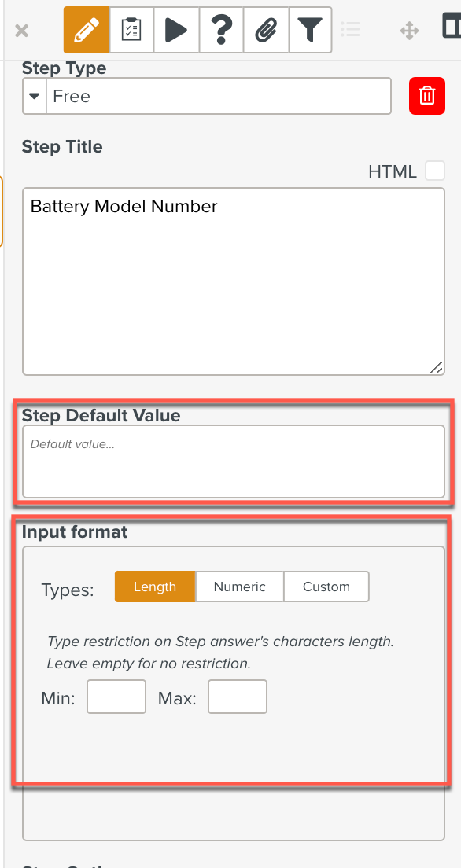461x868 pixels.
Task: Open the checklist clipboard icon
Action: 131,30
